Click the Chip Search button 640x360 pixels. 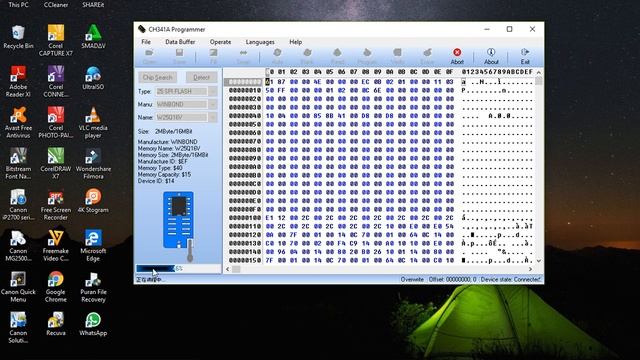coord(158,77)
